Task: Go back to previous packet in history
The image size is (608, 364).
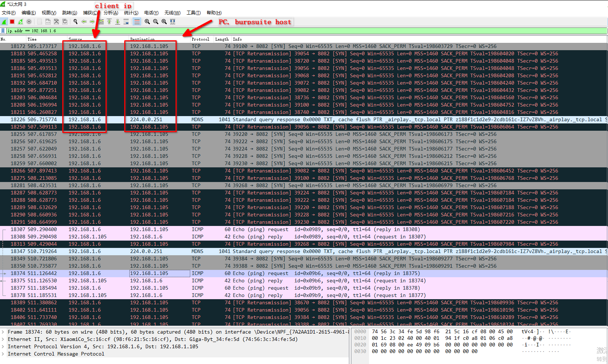Action: [84, 22]
